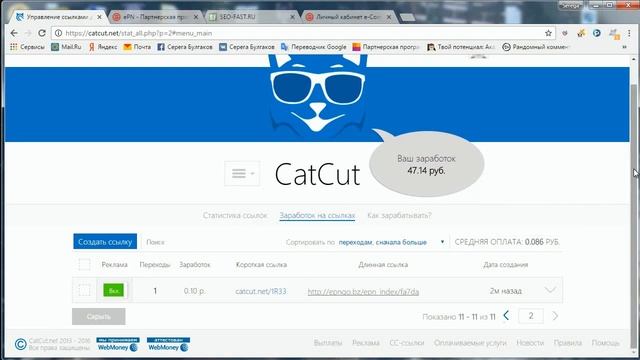Open the Статистика ссылок tab
640x360 pixels.
click(x=235, y=215)
